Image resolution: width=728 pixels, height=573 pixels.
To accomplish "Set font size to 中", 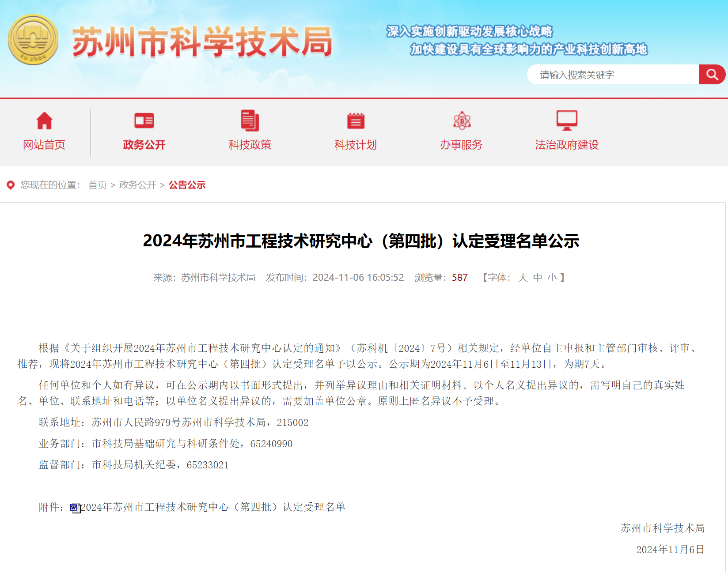I will (x=538, y=278).
